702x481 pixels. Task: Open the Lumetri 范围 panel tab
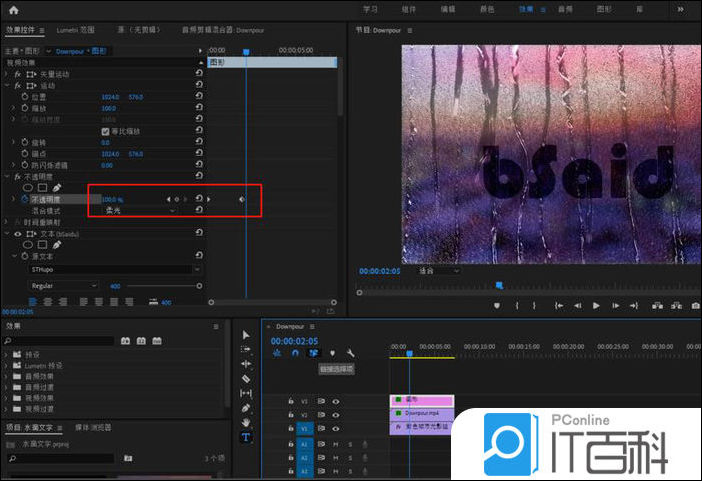point(76,32)
